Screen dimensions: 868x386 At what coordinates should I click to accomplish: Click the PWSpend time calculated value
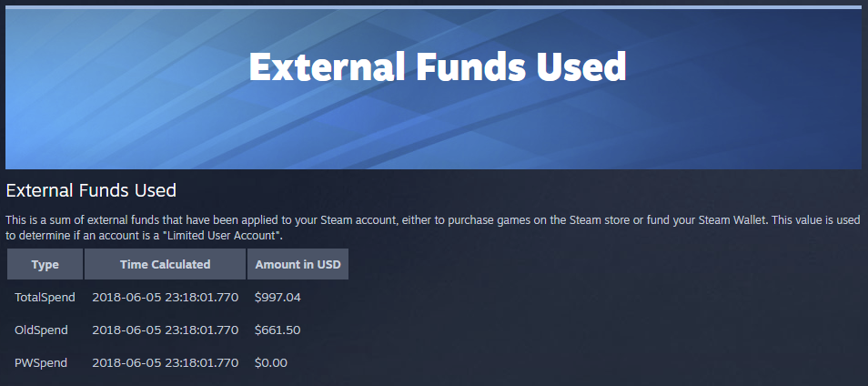coord(165,363)
